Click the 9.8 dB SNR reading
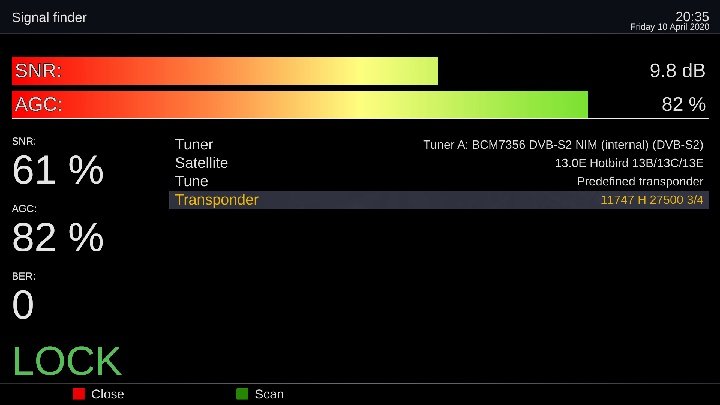The width and height of the screenshot is (720, 405). click(677, 71)
